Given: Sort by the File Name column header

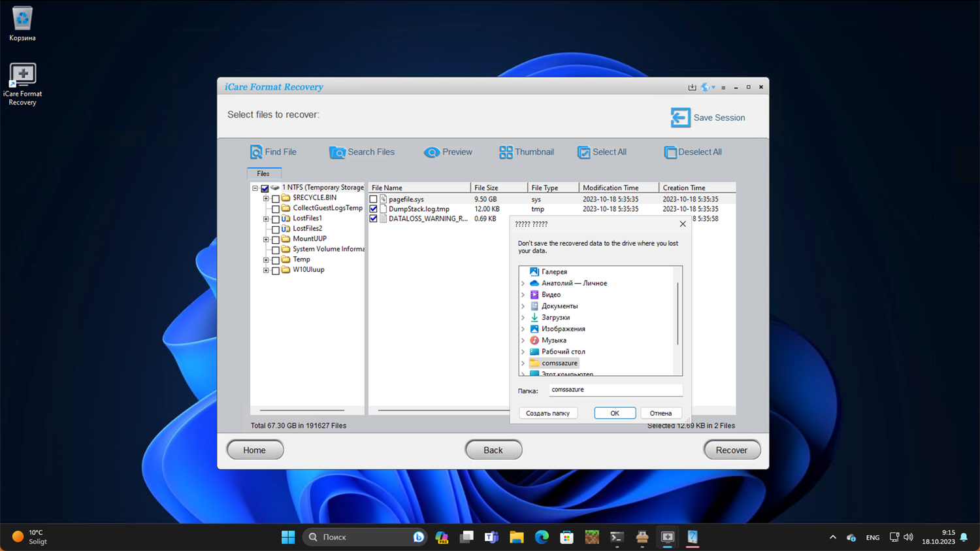Looking at the screenshot, I should tap(419, 188).
